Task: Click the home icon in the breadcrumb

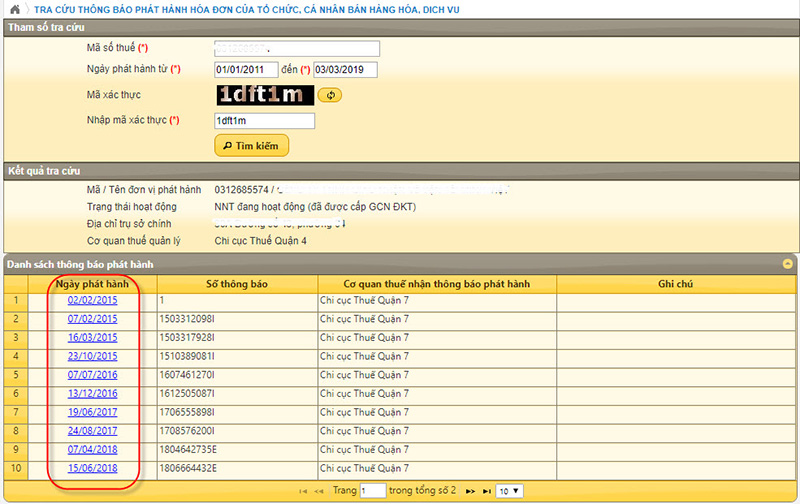Action: click(15, 8)
